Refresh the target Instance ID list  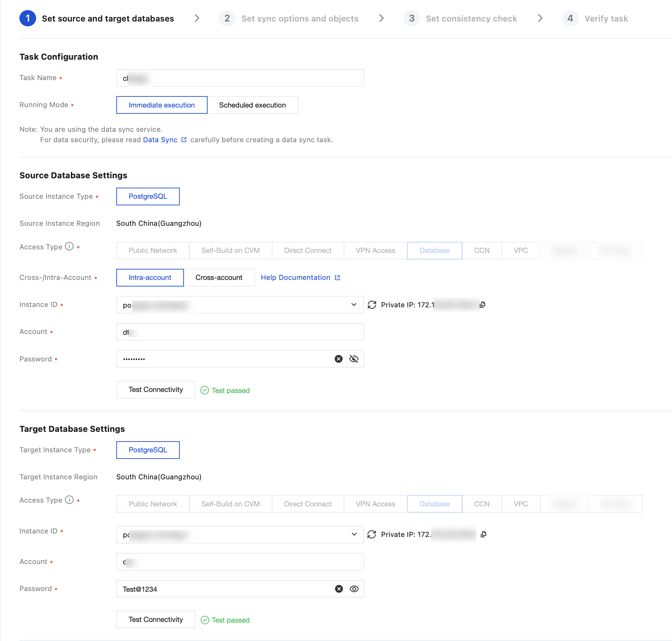coord(372,535)
